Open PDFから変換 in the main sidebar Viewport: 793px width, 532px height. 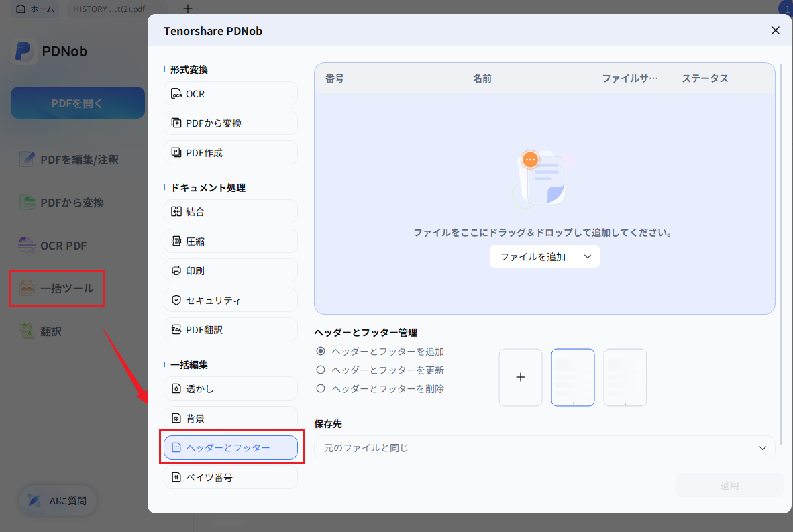pyautogui.click(x=62, y=203)
